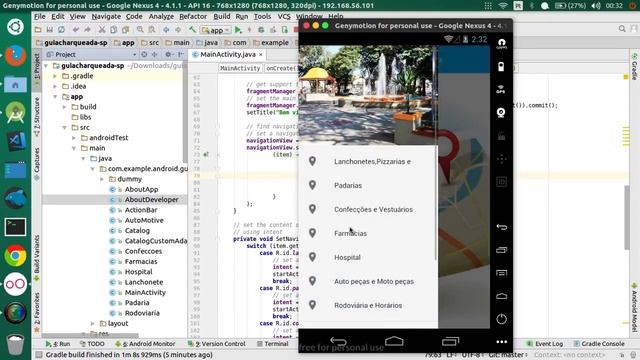Screen dimensions: 640x360
Task: Open Project panel settings gear dropdown
Action: tap(169, 54)
